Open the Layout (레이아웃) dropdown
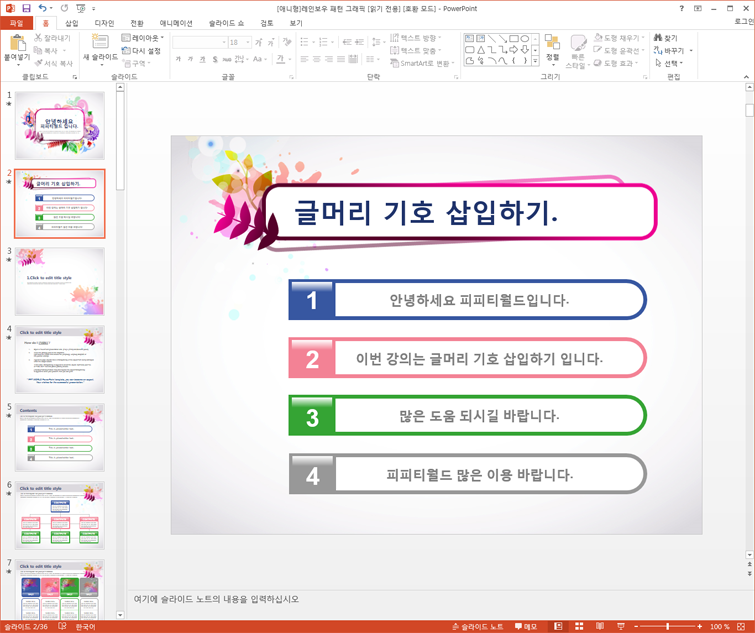 tap(143, 38)
